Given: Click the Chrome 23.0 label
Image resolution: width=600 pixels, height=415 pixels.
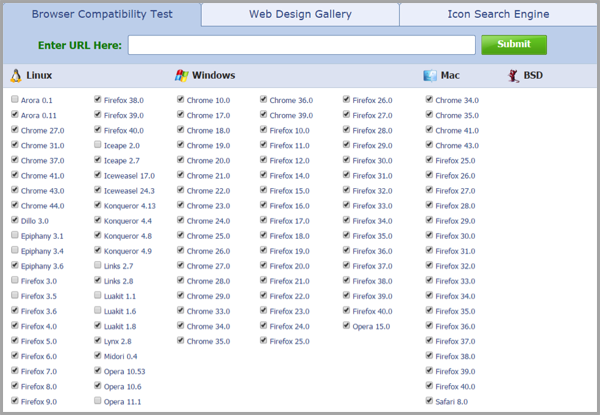Looking at the screenshot, I should 209,206.
